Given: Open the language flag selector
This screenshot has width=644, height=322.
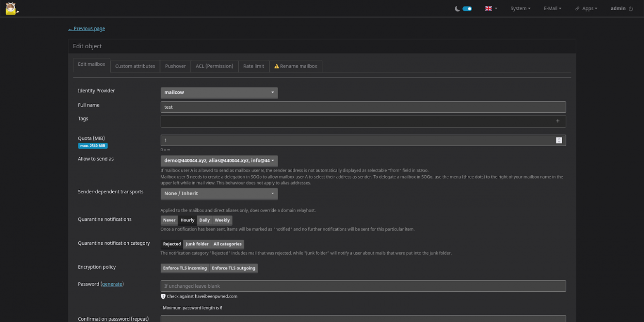Looking at the screenshot, I should point(490,9).
